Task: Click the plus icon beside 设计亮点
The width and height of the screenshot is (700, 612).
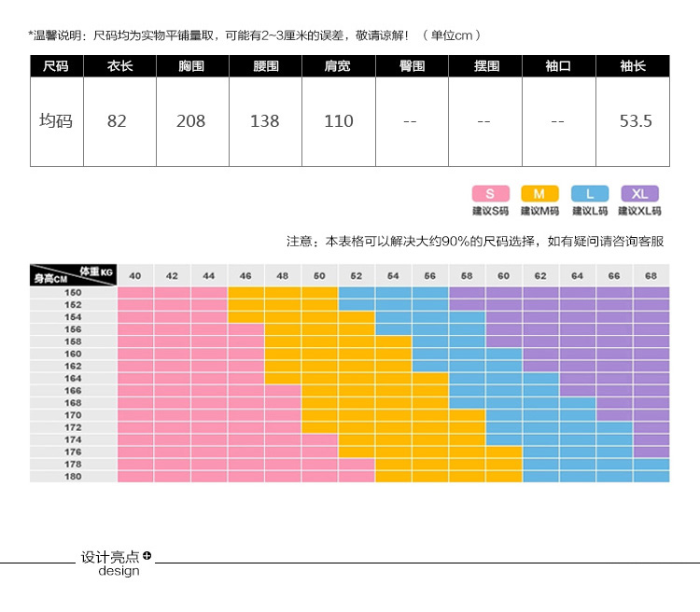Action: pos(147,556)
